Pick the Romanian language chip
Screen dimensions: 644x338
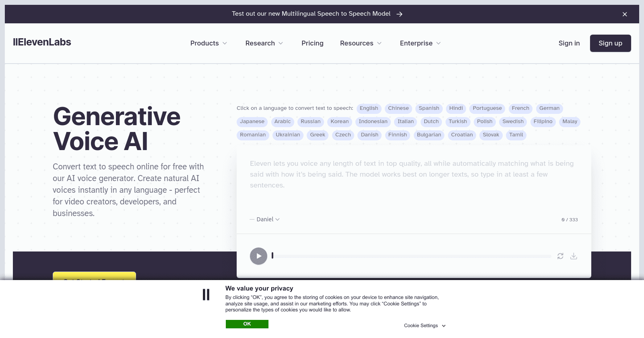point(253,135)
